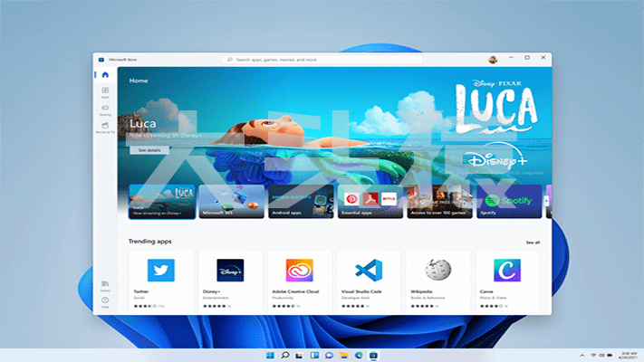Open the Twitter app icon
644x362 pixels.
(x=161, y=270)
